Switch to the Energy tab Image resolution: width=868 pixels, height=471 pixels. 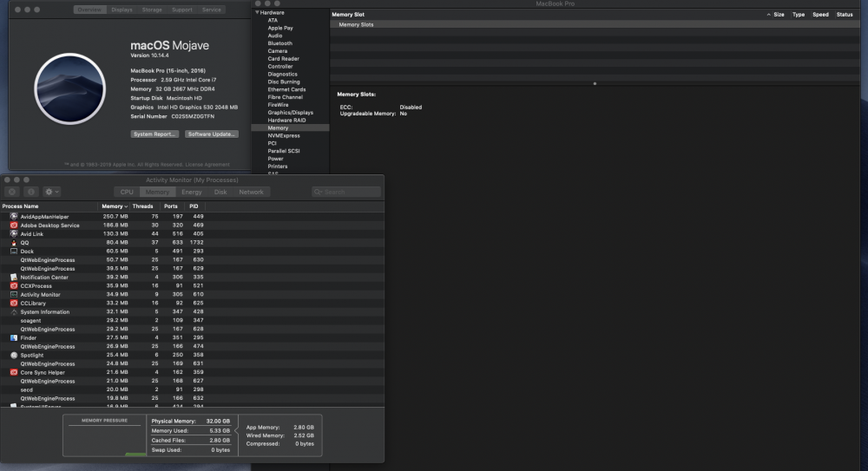192,192
